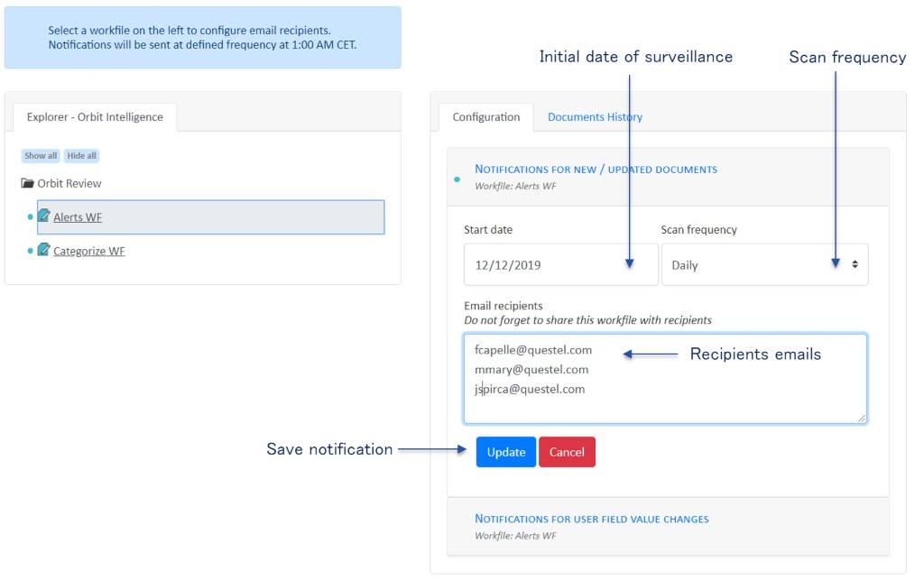Open the Alerts WF workfile link

tap(78, 217)
